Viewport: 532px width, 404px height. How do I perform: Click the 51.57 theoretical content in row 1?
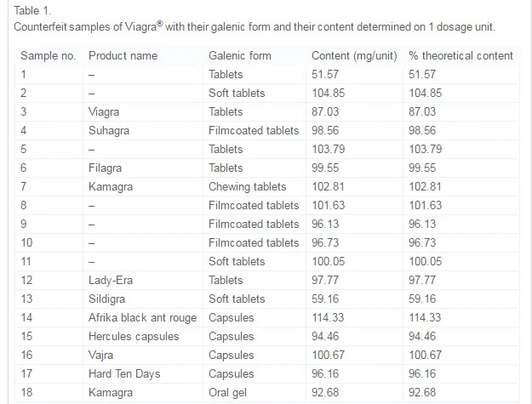(x=422, y=74)
